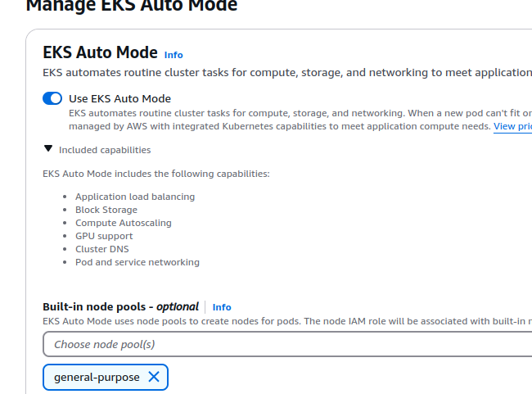Collapse the Included capabilities section

48,149
